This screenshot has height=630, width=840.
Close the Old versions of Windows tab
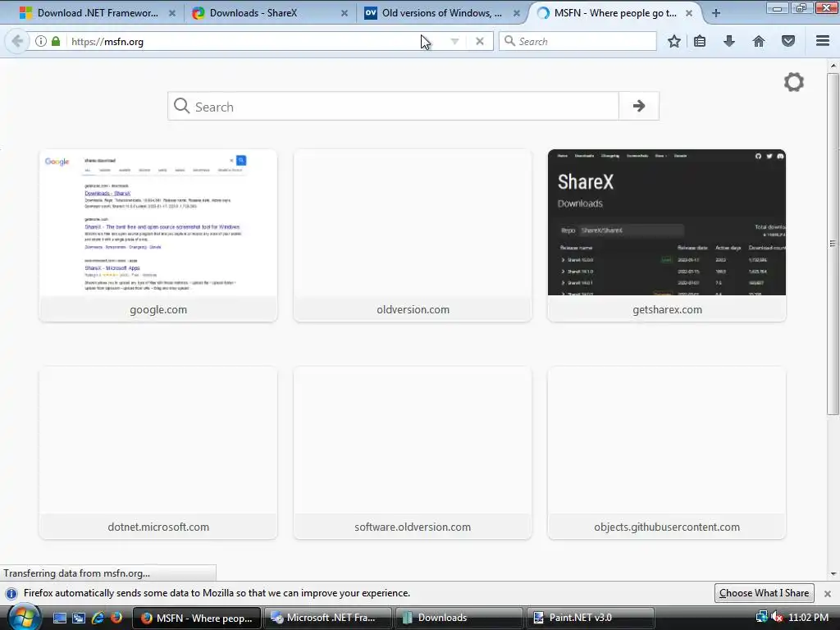click(x=517, y=13)
